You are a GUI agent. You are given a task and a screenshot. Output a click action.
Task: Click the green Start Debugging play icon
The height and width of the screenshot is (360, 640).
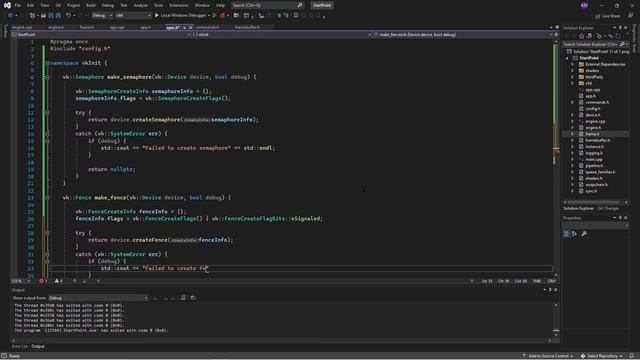pyautogui.click(x=157, y=16)
